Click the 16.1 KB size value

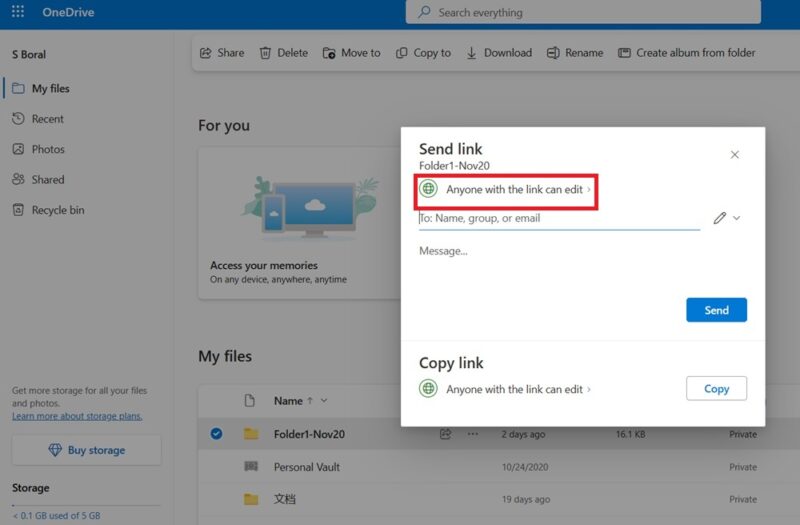(631, 434)
